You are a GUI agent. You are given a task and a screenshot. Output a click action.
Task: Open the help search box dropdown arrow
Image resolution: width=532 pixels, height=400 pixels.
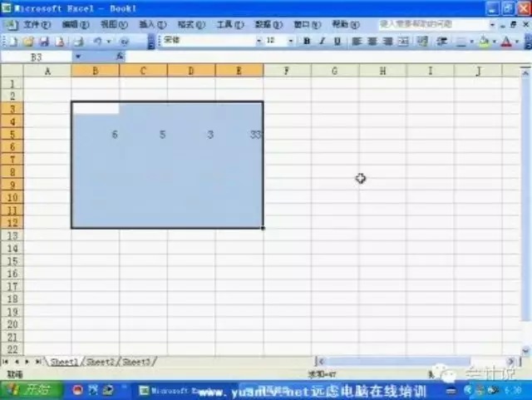click(x=492, y=24)
